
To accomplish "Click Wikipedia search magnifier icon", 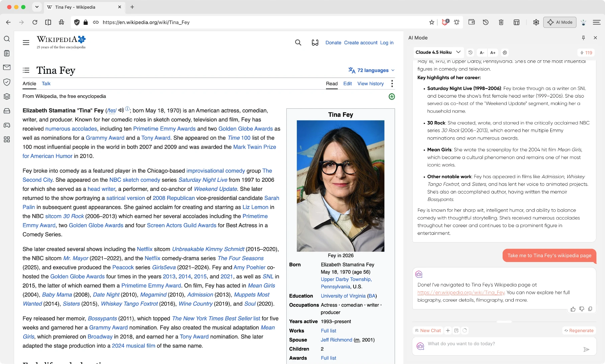I will [x=298, y=43].
